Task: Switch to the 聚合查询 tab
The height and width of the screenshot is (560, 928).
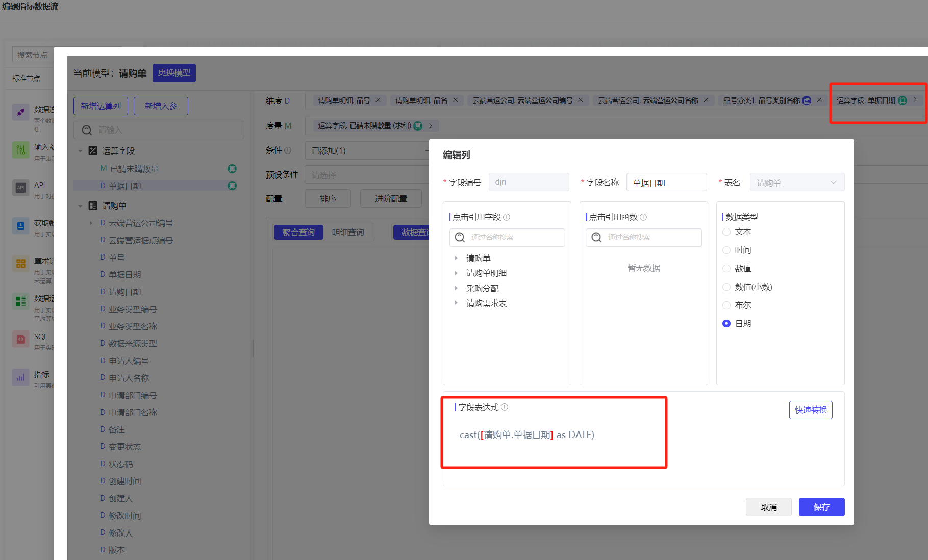Action: [298, 232]
